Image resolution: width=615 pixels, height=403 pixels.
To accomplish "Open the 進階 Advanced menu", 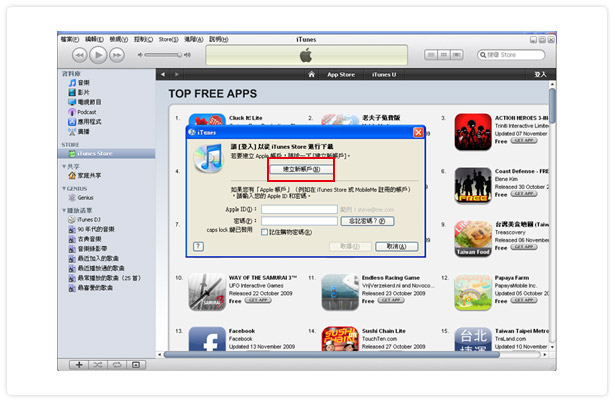I will click(x=194, y=39).
